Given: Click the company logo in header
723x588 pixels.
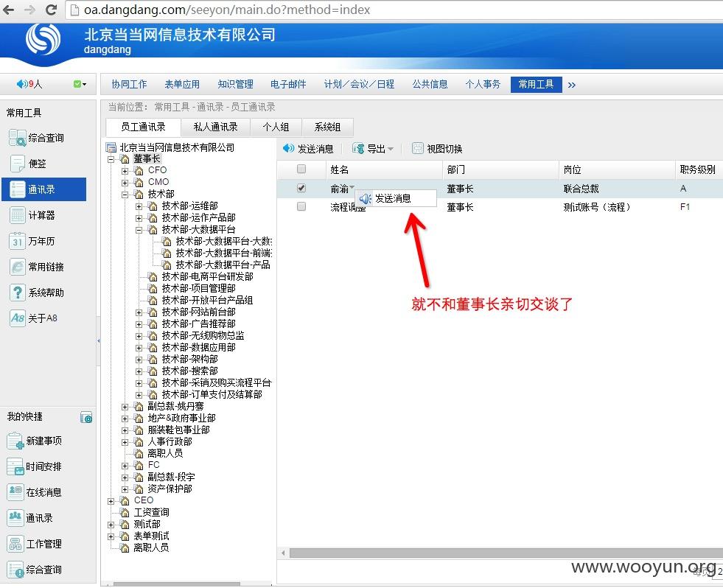Looking at the screenshot, I should (x=43, y=39).
